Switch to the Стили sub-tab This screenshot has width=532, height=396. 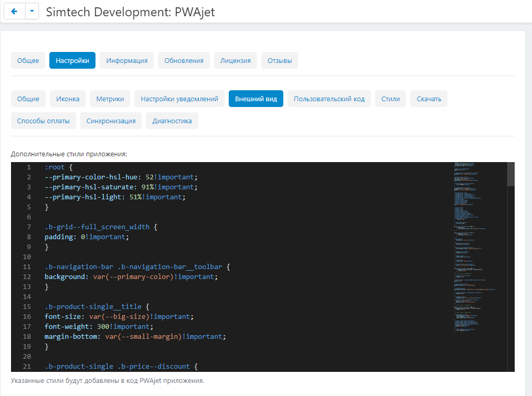(x=390, y=99)
